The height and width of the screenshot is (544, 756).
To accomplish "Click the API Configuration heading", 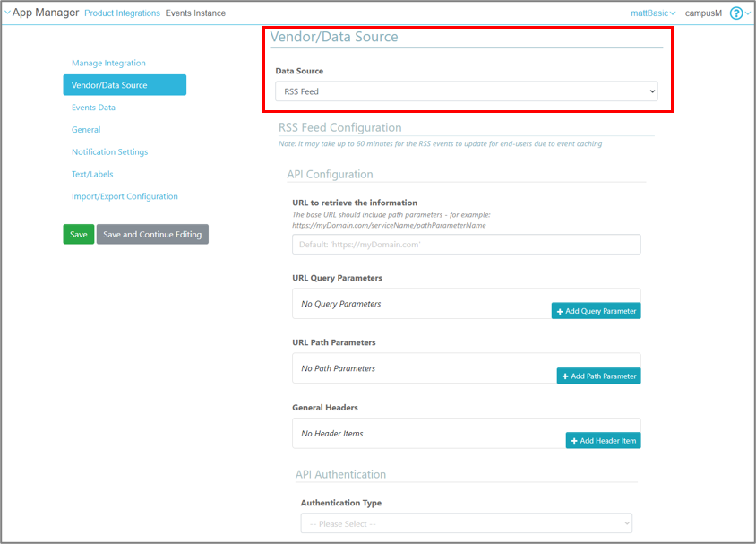I will pyautogui.click(x=330, y=174).
